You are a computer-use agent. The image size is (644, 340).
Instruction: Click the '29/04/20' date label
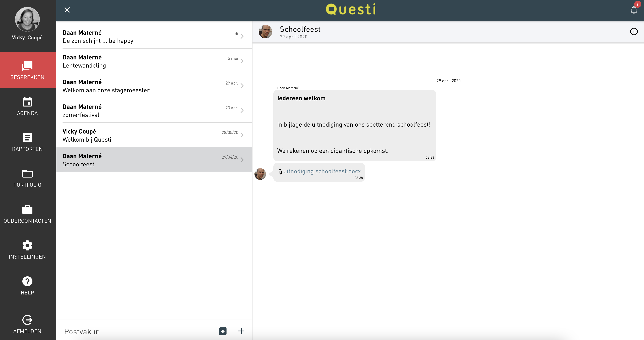230,157
